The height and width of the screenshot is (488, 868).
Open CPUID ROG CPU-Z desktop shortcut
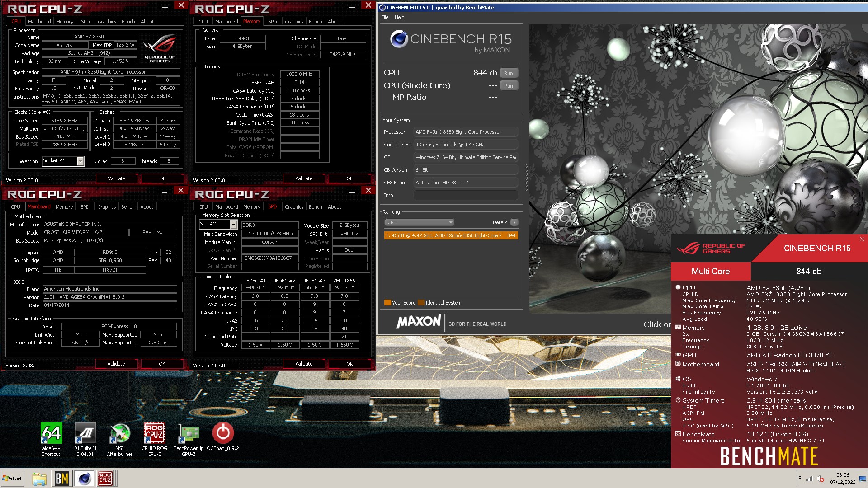[x=154, y=439]
